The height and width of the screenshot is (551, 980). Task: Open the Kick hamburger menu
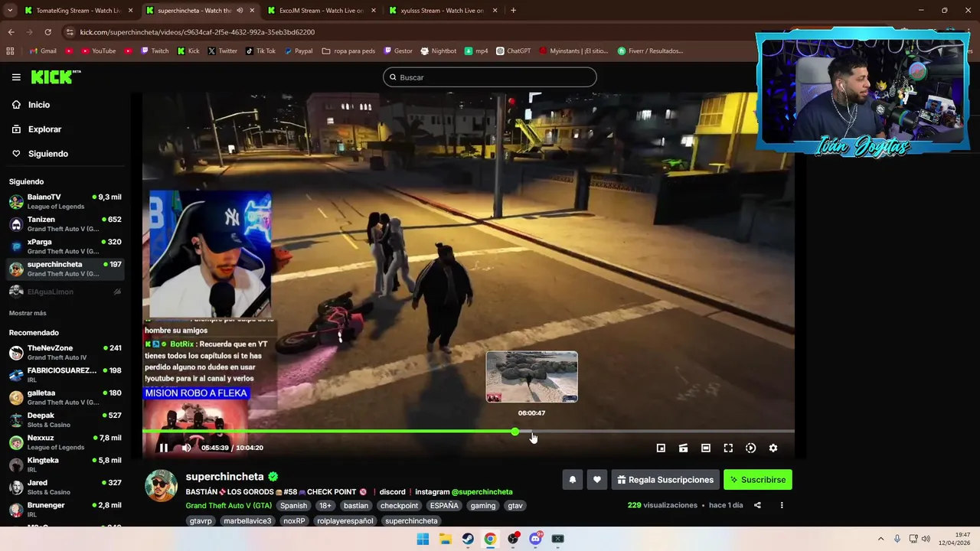click(16, 77)
